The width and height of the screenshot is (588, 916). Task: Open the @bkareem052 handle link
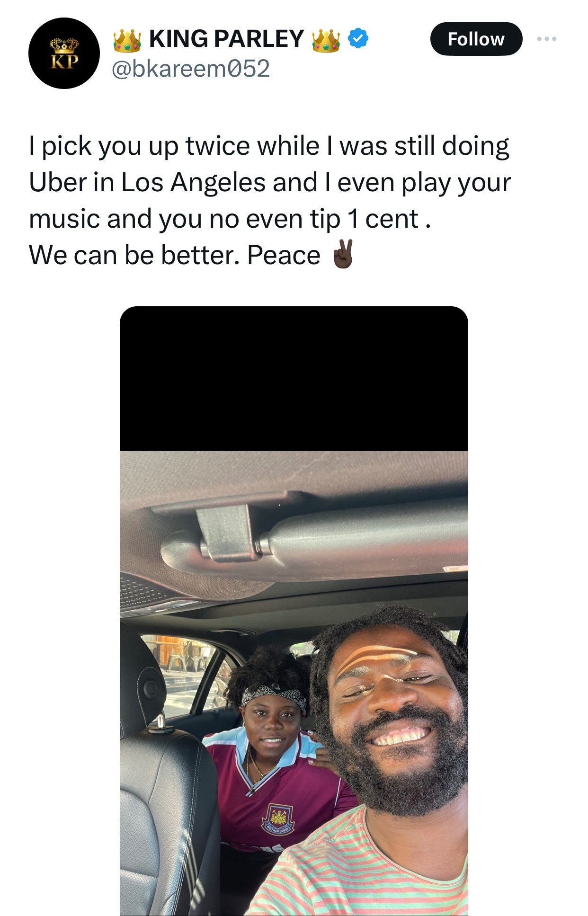[x=191, y=69]
